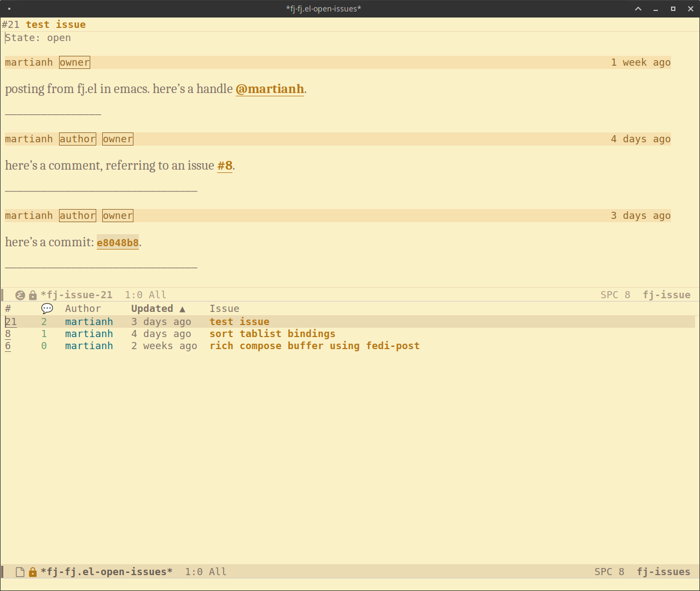700x591 pixels.
Task: Sort the list by Issue column header
Action: pyautogui.click(x=224, y=309)
